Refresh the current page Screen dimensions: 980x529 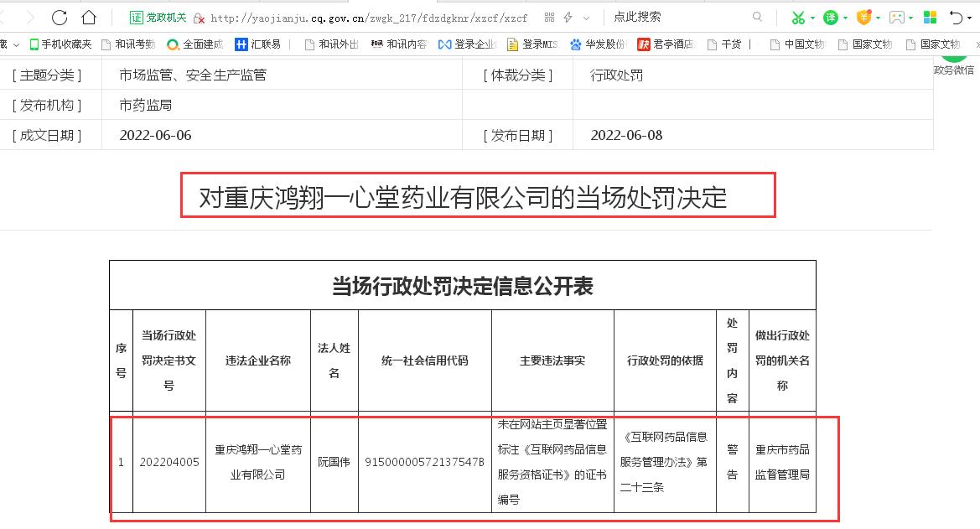pyautogui.click(x=58, y=17)
